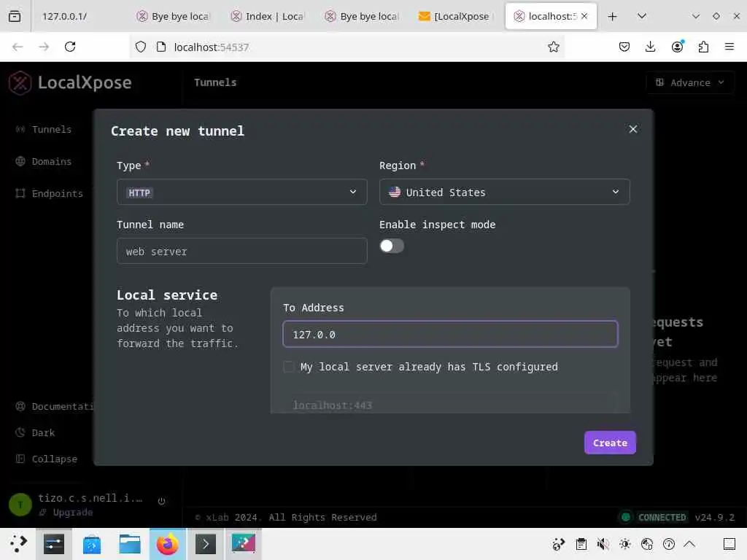Screen dimensions: 747x560
Task: Click Firefox in the taskbar
Action: (167, 544)
